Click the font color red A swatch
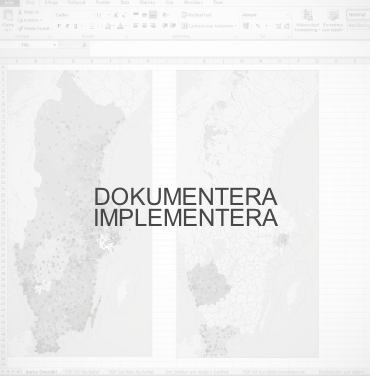The height and width of the screenshot is (376, 370). coord(120,26)
